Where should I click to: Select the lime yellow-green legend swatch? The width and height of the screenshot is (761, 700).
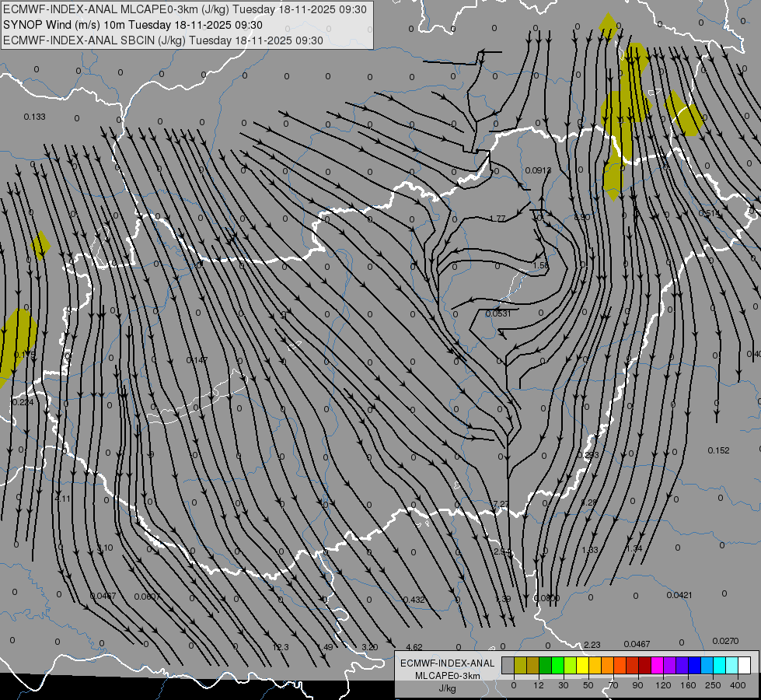click(x=570, y=665)
